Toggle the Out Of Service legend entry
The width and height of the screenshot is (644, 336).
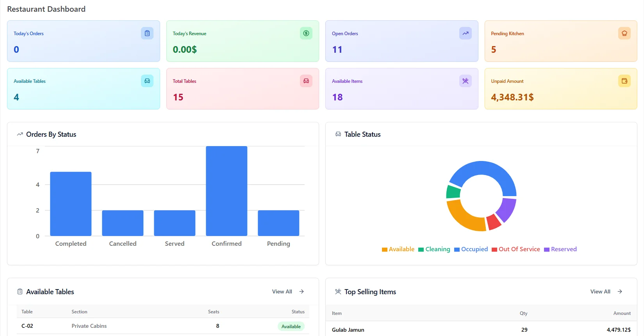[x=516, y=249]
